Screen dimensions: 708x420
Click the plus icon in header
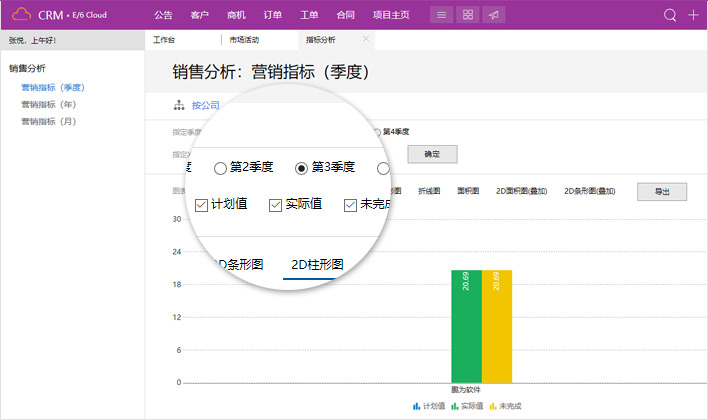point(694,15)
